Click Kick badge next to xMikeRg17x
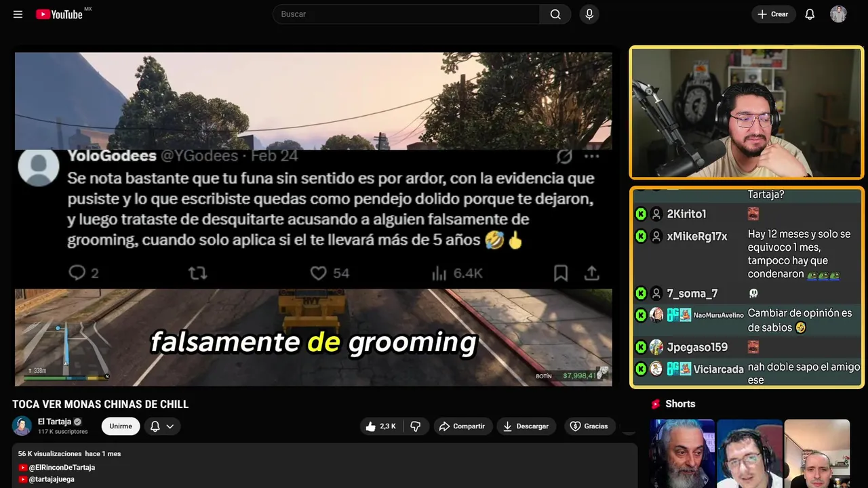This screenshot has height=488, width=868. pyautogui.click(x=641, y=237)
